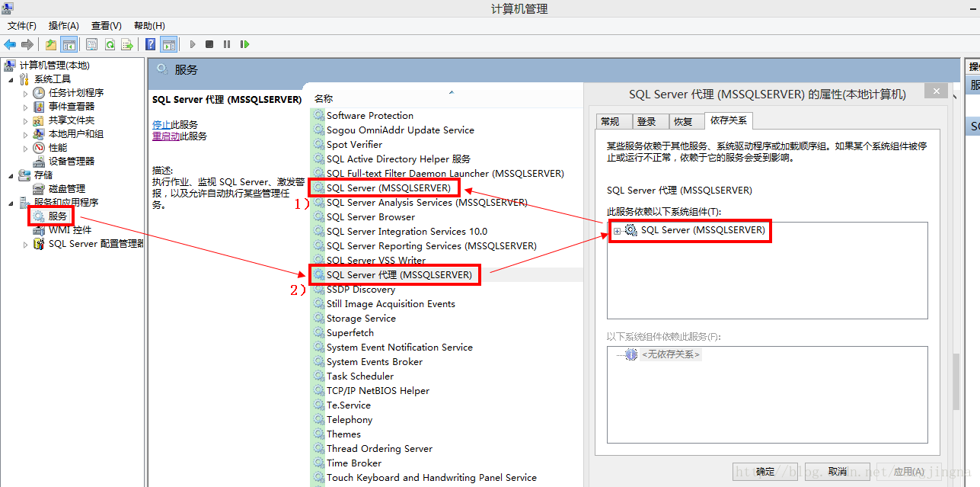980x487 pixels.
Task: Expand the 共享文件夹 tree node
Action: coord(25,120)
